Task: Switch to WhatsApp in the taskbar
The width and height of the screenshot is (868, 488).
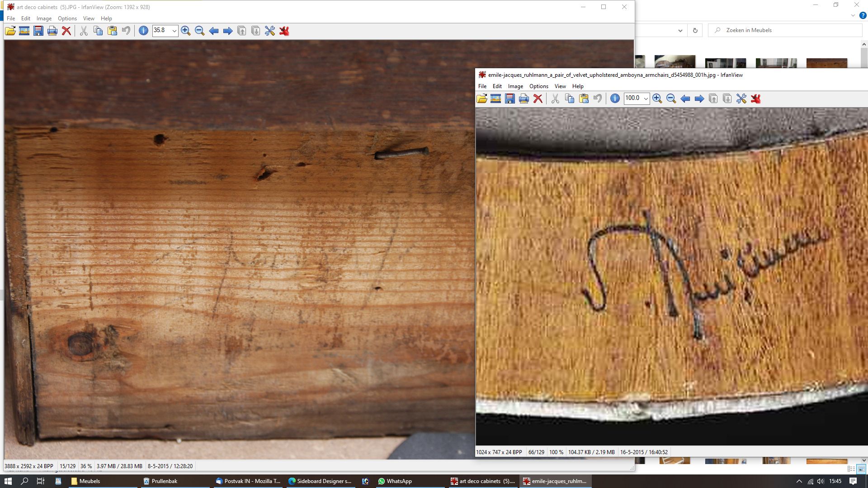Action: point(395,481)
